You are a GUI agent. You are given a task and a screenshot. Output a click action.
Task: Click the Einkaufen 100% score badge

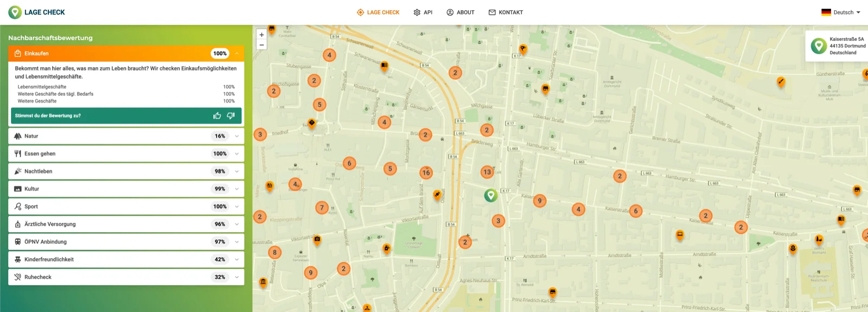220,53
